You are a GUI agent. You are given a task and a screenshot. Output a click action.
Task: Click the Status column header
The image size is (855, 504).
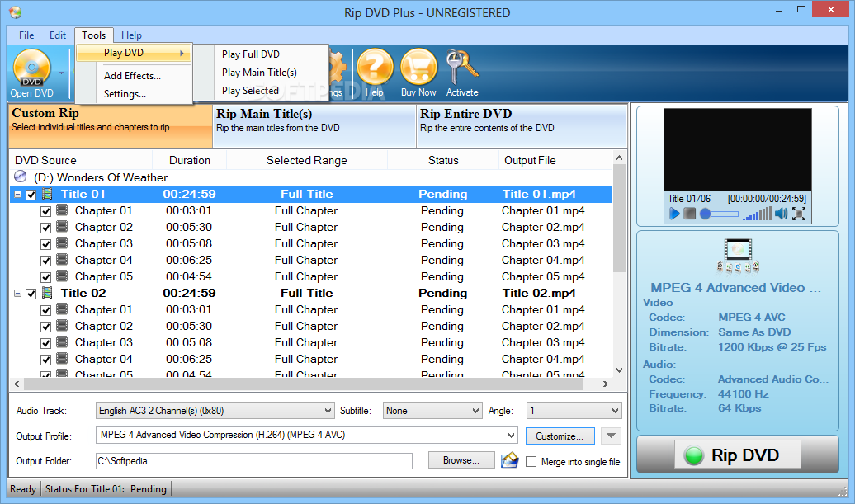(443, 160)
